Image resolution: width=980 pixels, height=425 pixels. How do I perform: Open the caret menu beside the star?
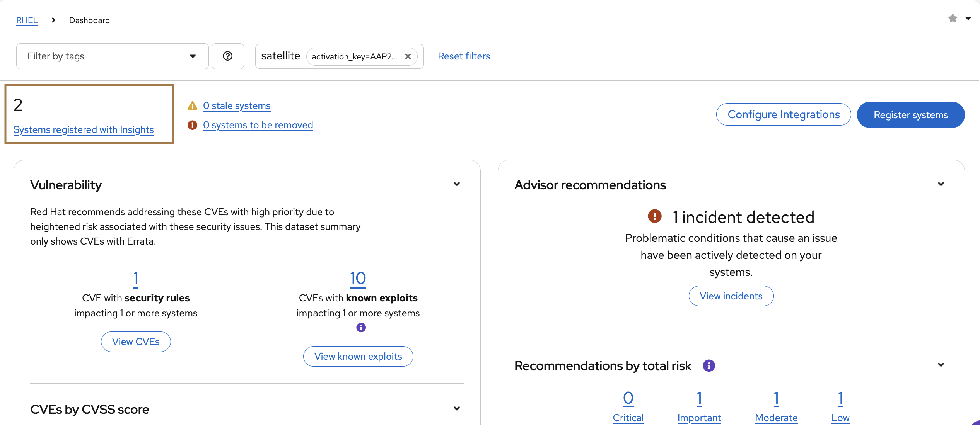point(968,19)
